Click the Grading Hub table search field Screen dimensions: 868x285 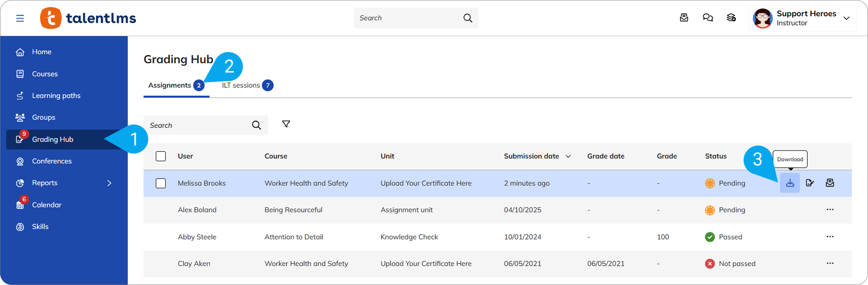pyautogui.click(x=198, y=125)
